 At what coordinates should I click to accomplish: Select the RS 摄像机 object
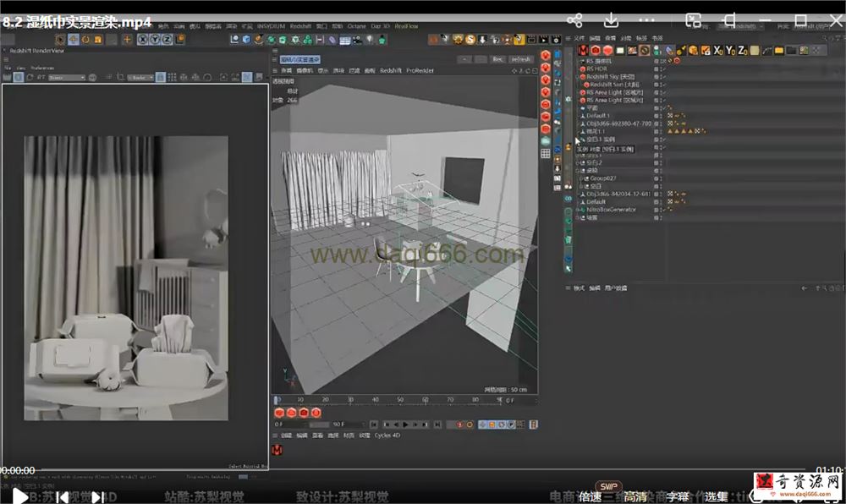pos(599,62)
